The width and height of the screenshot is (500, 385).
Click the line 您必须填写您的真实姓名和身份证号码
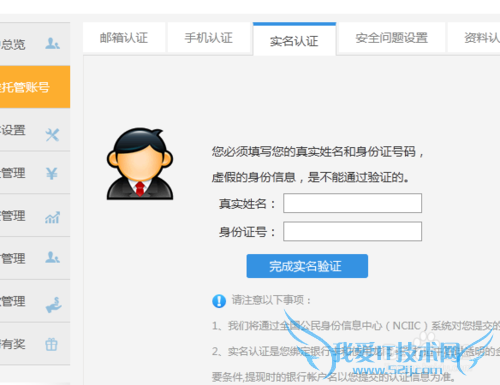pos(318,152)
